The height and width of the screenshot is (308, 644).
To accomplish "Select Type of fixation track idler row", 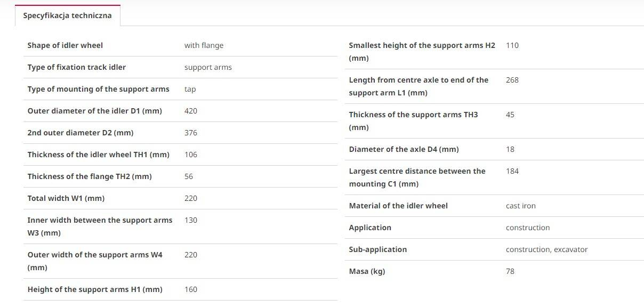I will click(181, 67).
